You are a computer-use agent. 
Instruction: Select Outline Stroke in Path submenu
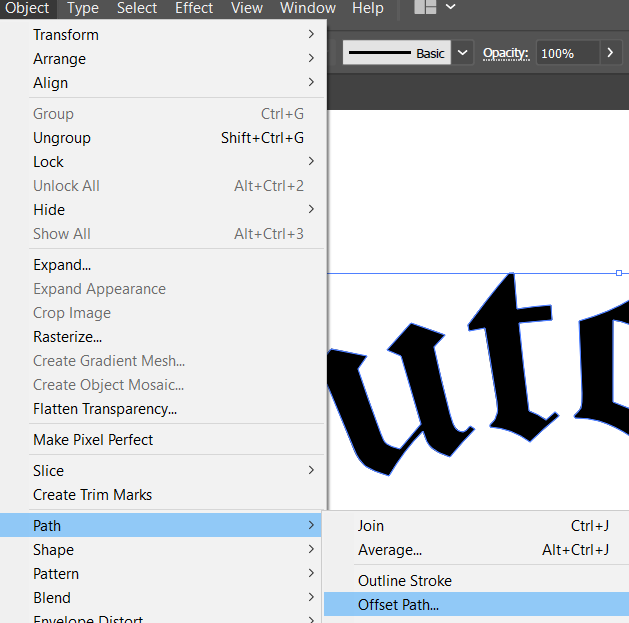pyautogui.click(x=404, y=581)
